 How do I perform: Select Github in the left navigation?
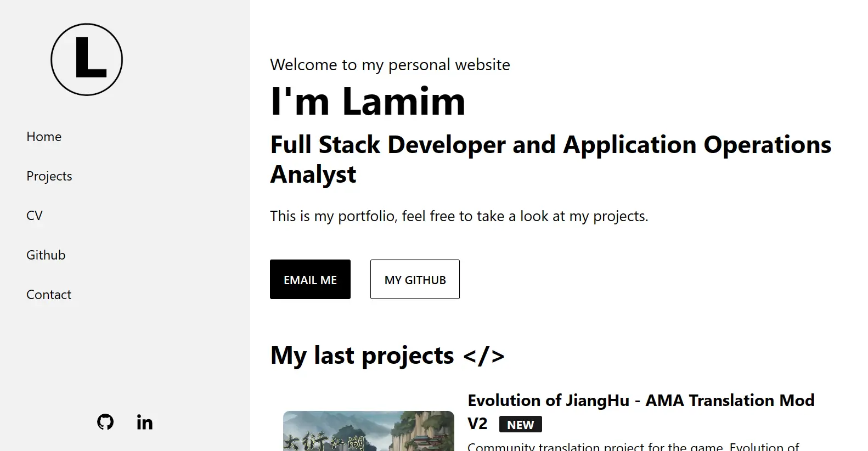(46, 255)
